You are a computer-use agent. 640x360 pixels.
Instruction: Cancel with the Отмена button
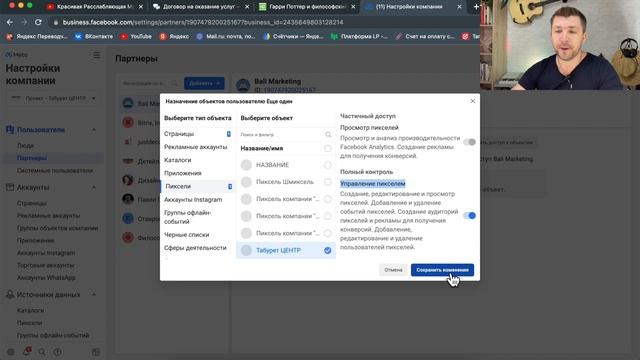(x=393, y=270)
